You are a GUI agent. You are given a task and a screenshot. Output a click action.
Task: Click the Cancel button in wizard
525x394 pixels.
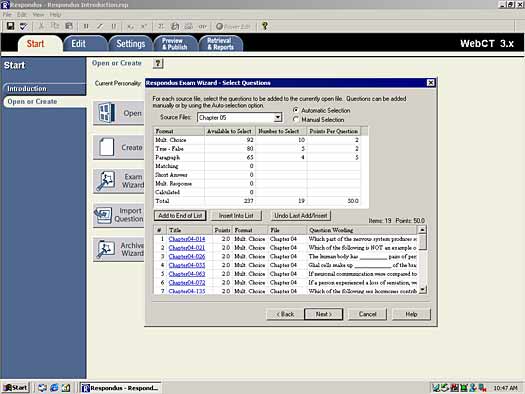367,314
